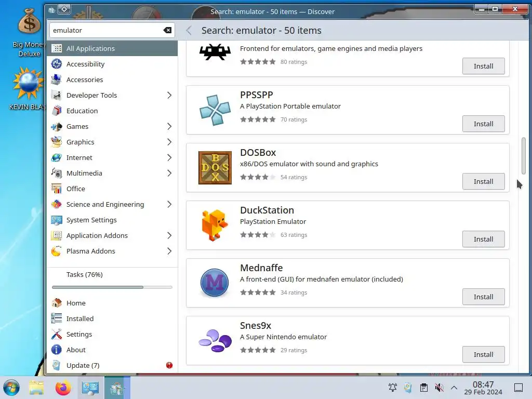Open the notifications bell in tray

(x=393, y=388)
